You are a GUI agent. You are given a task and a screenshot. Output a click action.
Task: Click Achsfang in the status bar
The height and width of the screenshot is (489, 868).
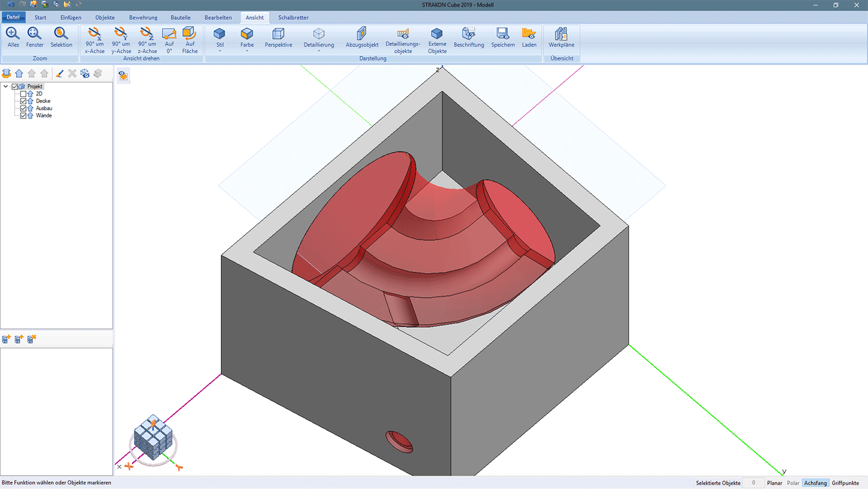click(x=815, y=483)
